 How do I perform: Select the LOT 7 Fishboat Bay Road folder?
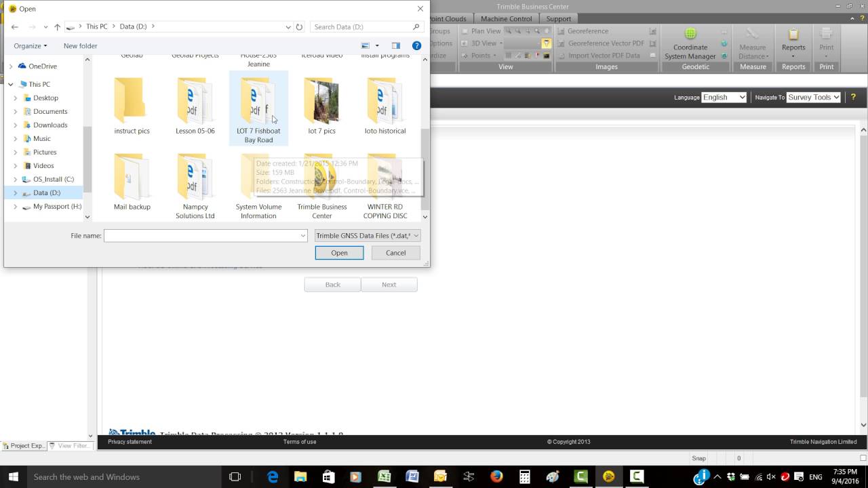(258, 108)
